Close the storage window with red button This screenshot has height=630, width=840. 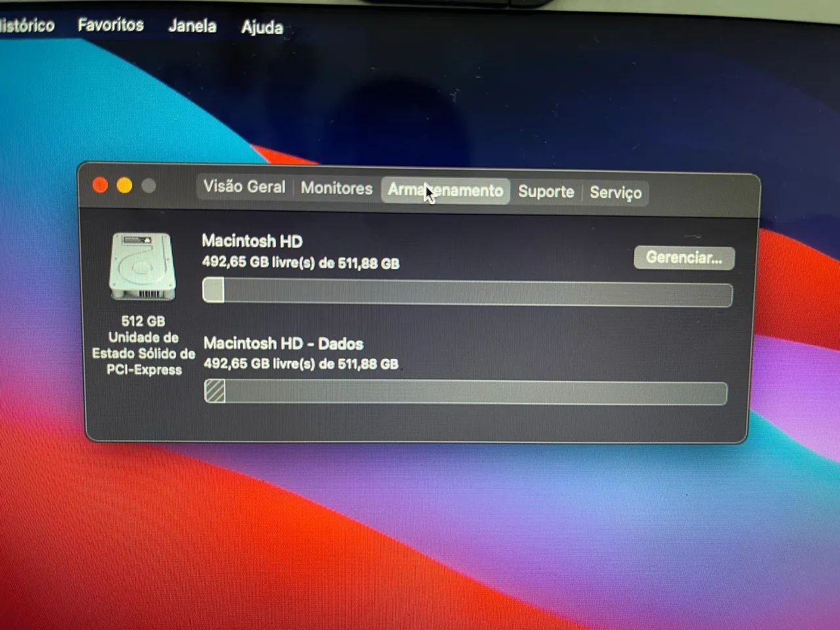coord(100,185)
